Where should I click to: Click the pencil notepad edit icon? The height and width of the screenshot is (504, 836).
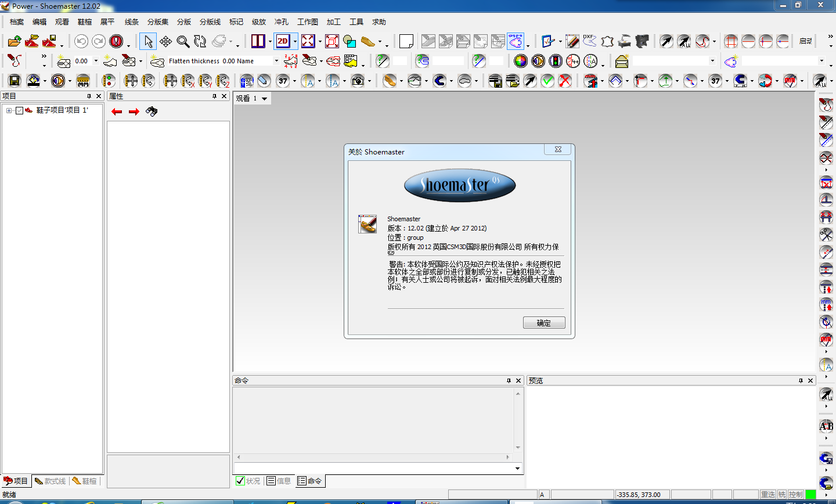572,41
